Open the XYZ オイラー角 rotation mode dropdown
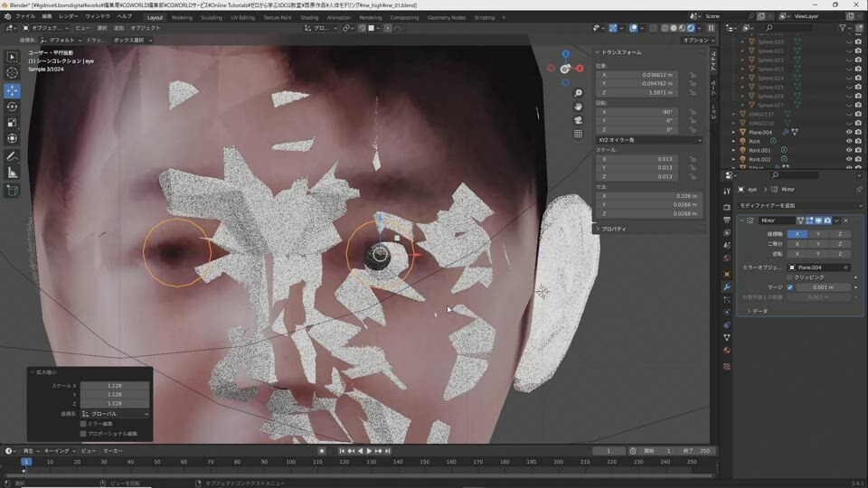 648,140
